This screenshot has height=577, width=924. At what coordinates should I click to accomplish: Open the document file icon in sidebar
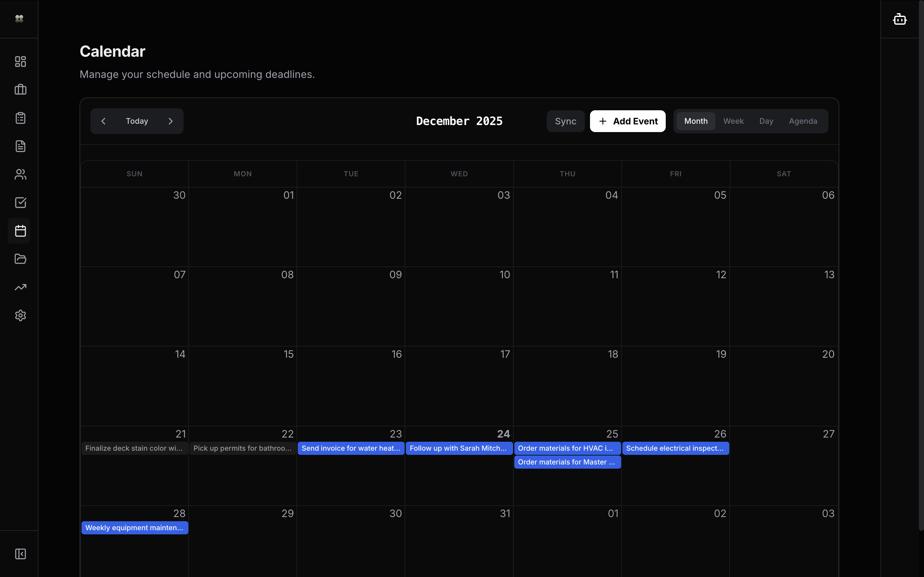[20, 146]
